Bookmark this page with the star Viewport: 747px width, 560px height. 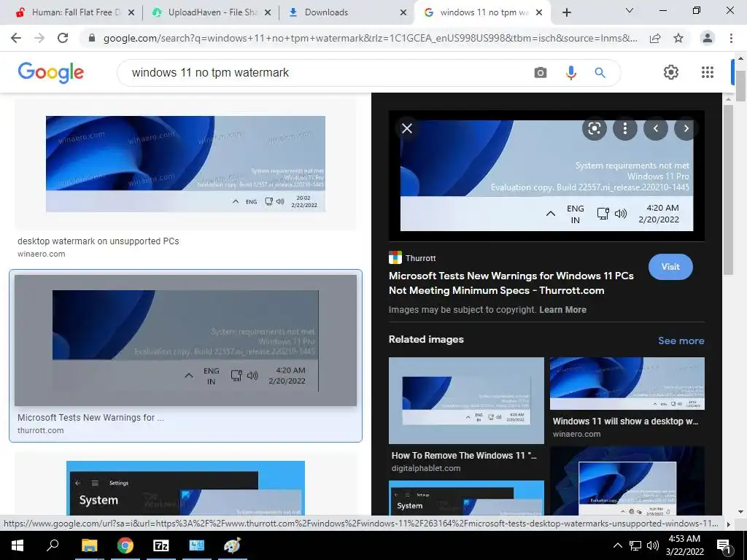[678, 38]
